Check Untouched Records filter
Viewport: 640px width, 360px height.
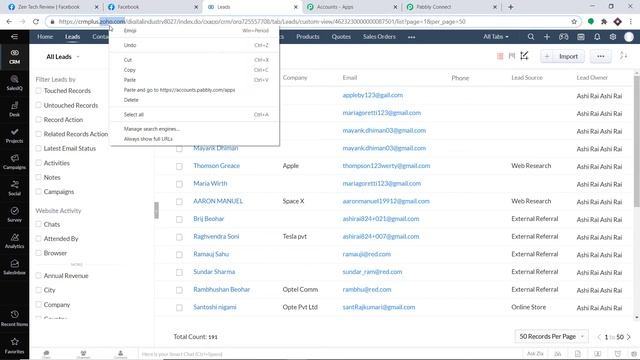pyautogui.click(x=38, y=105)
